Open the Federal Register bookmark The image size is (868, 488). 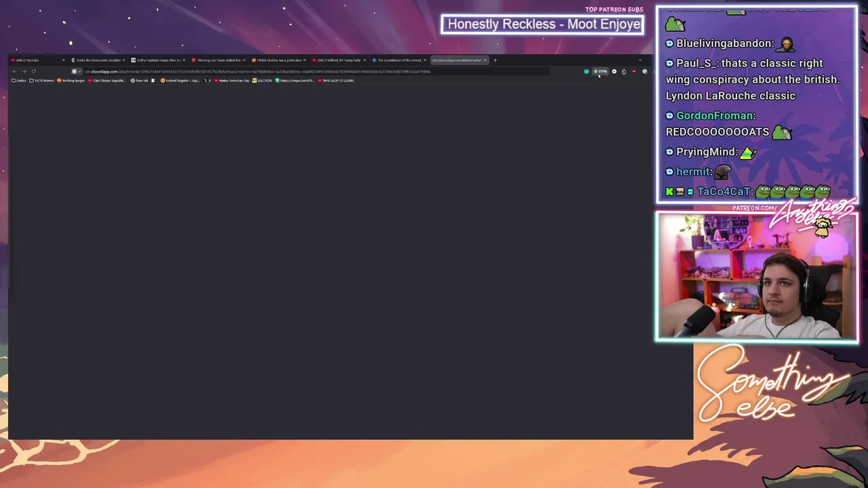point(180,81)
